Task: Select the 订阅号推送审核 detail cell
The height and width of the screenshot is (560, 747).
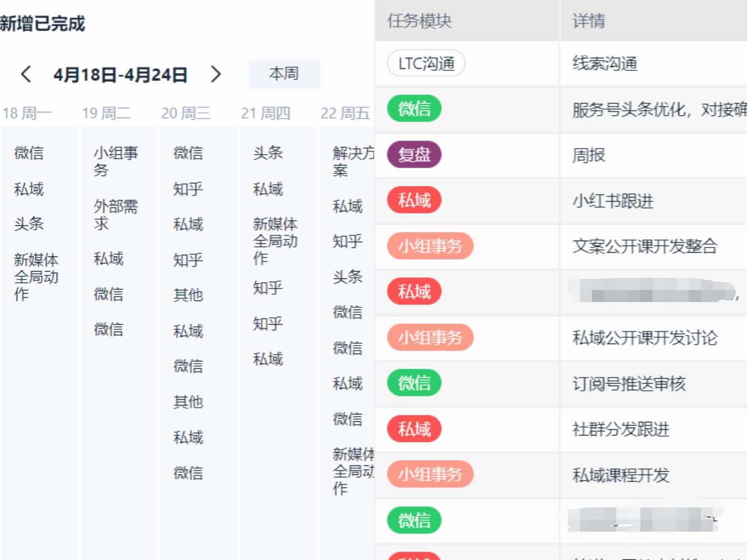Action: tap(653, 383)
